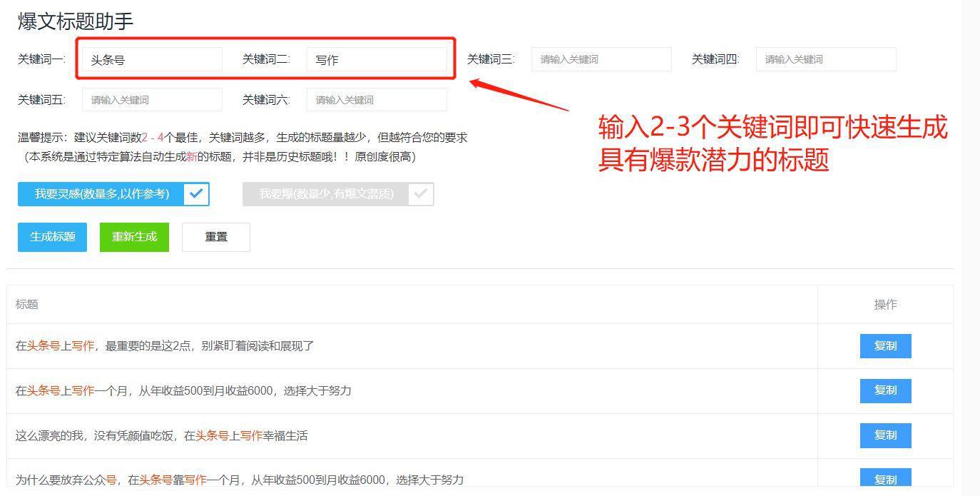Click the 关键词二 input containing 写作
This screenshot has width=980, height=496.
pyautogui.click(x=377, y=60)
